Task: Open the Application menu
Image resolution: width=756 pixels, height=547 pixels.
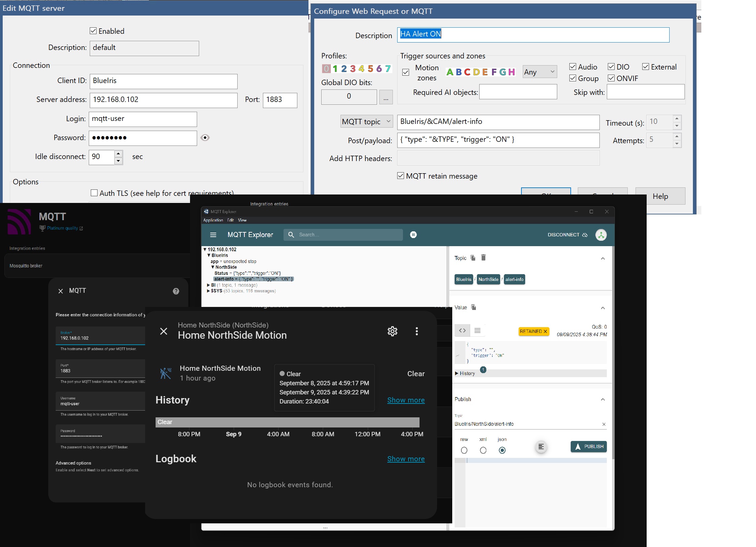Action: point(213,220)
